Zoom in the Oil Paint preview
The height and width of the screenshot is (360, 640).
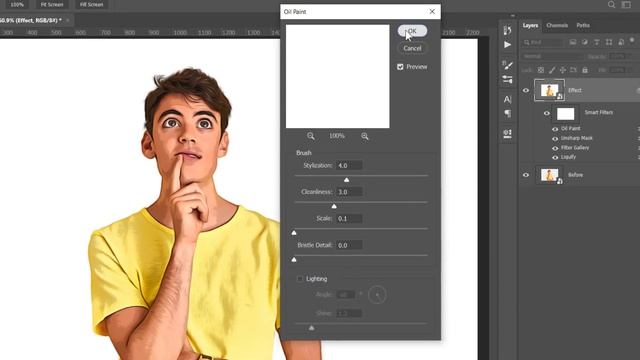(x=364, y=136)
